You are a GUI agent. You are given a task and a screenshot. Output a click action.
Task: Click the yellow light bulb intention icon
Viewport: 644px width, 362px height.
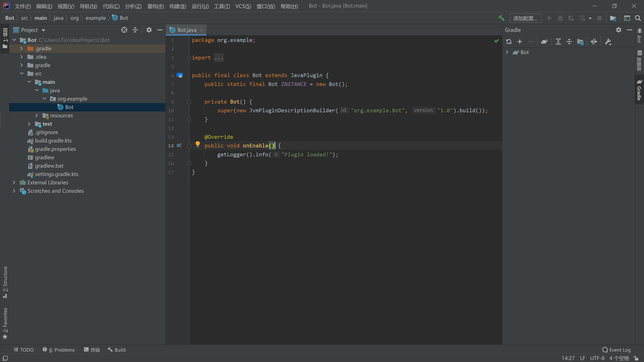point(198,144)
